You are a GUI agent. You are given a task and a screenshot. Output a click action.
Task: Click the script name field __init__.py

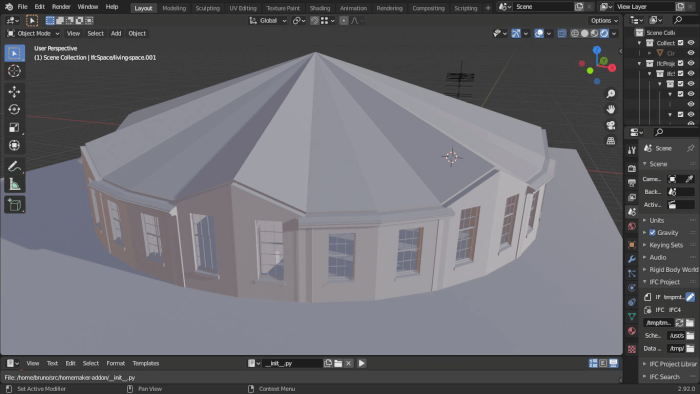point(292,363)
